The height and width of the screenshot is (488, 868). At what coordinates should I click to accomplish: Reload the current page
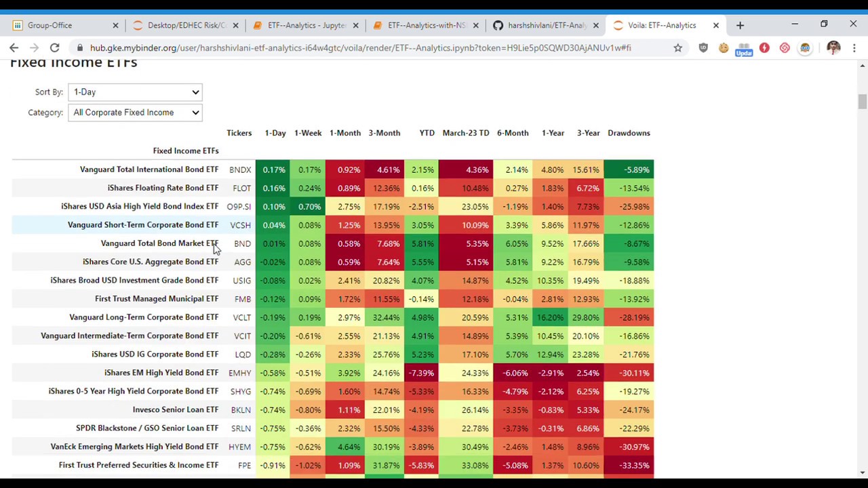coord(54,47)
